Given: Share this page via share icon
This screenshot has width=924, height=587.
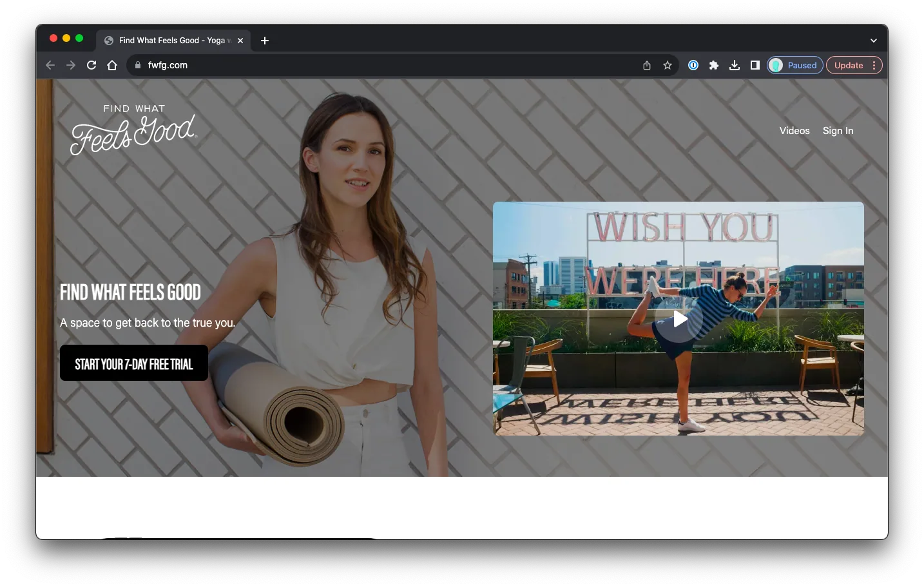Looking at the screenshot, I should pos(647,65).
